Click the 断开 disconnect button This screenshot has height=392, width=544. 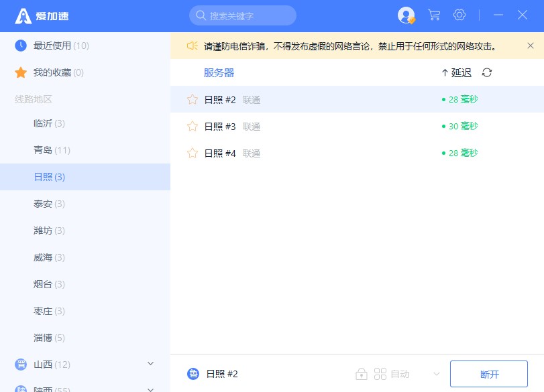489,374
